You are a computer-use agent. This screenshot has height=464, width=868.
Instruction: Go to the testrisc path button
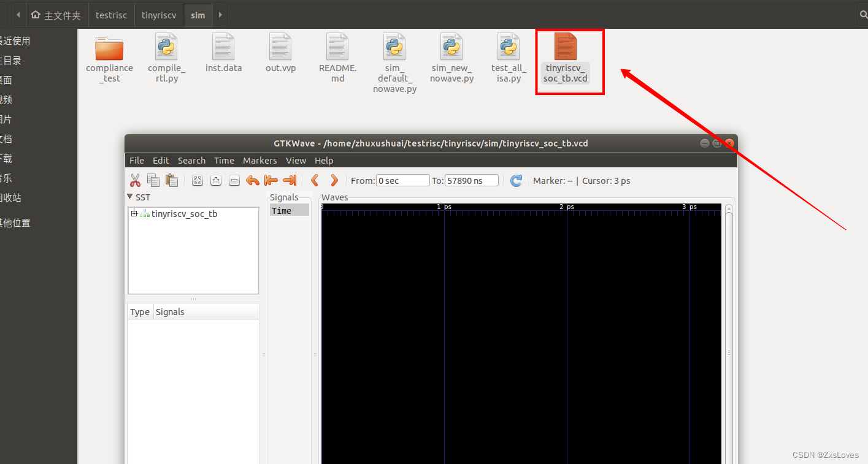pyautogui.click(x=111, y=15)
